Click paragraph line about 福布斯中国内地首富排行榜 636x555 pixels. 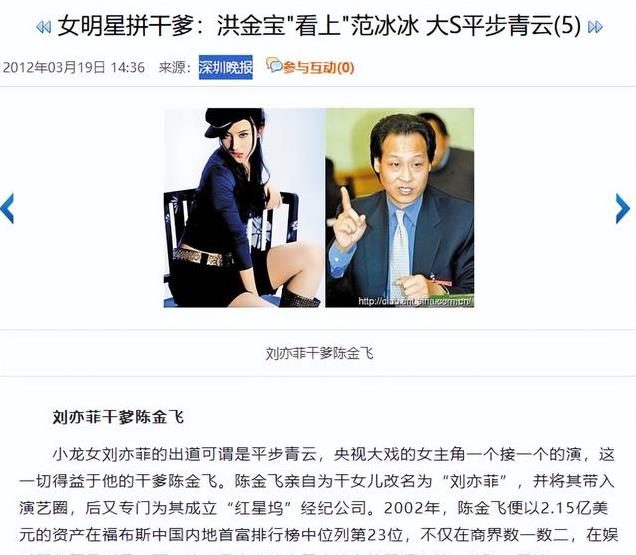click(x=318, y=535)
